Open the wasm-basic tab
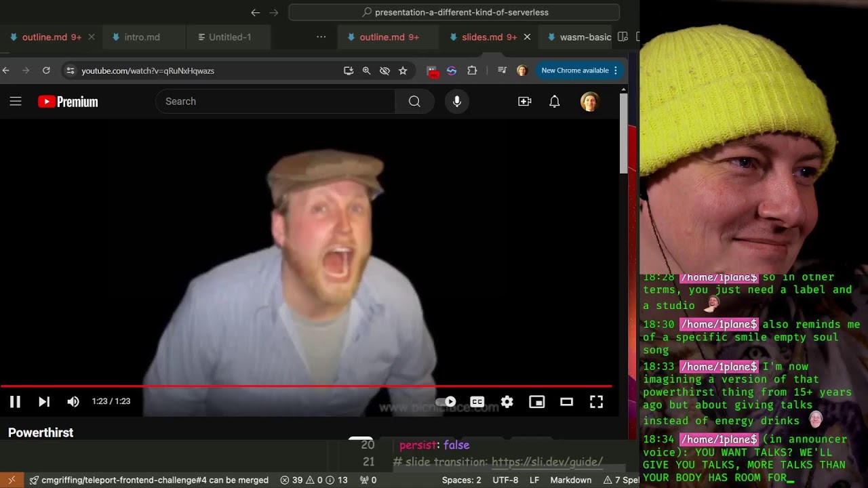This screenshot has height=488, width=868. point(580,37)
